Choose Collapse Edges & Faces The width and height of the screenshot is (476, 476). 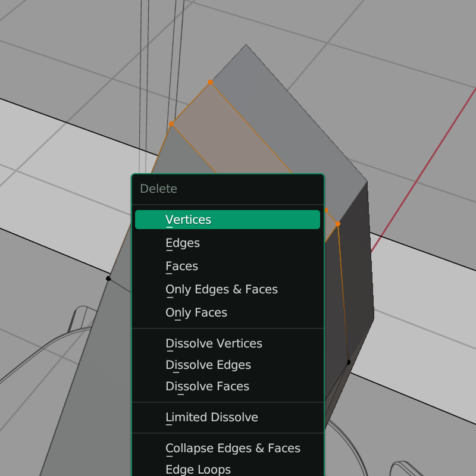227,448
